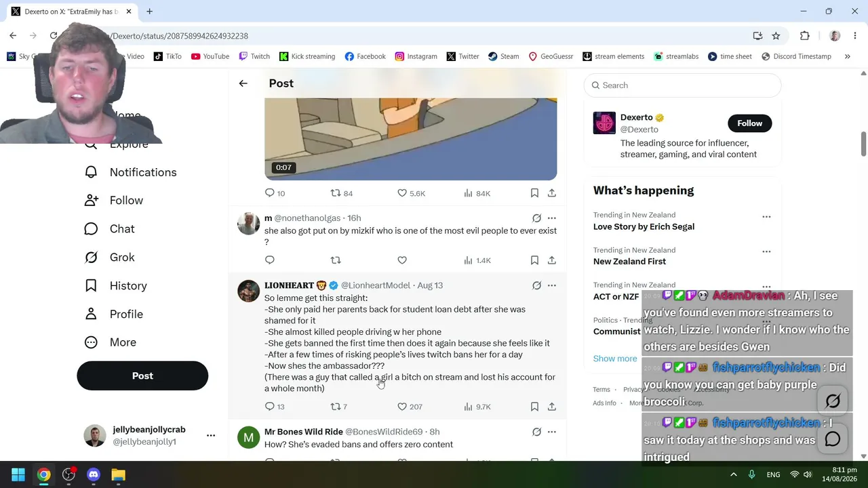Screen dimensions: 868x488
Task: Open File Explorer from the taskbar
Action: 119,474
